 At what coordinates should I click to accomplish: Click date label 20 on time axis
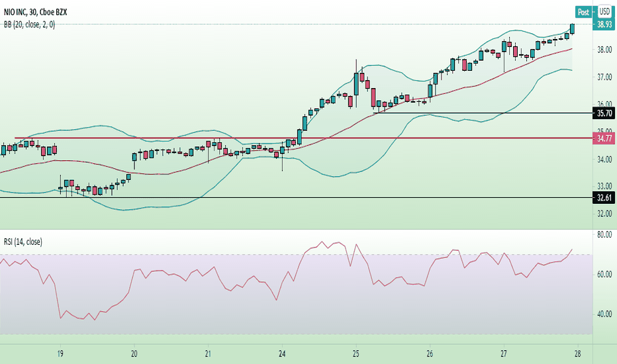point(134,354)
